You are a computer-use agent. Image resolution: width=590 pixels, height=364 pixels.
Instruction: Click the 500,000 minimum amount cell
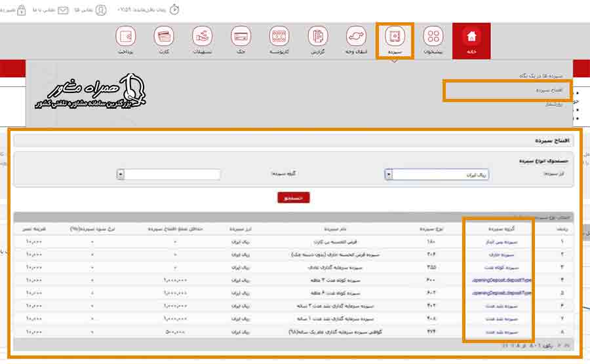pyautogui.click(x=175, y=332)
